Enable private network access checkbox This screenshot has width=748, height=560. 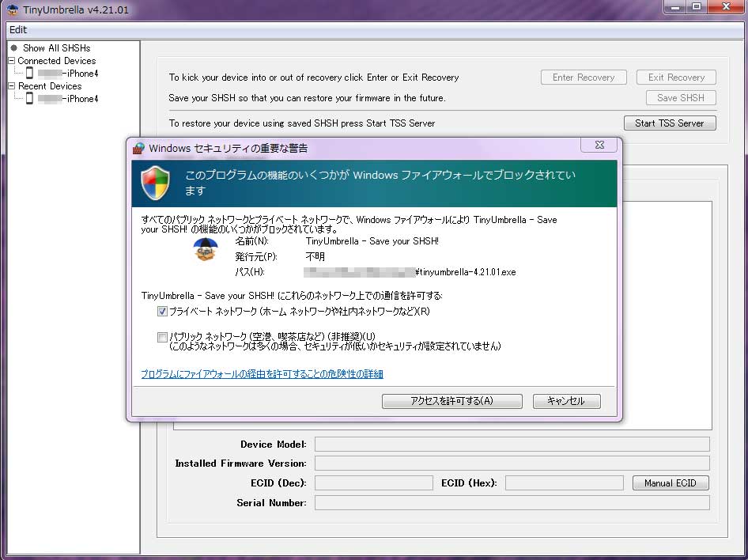[162, 312]
